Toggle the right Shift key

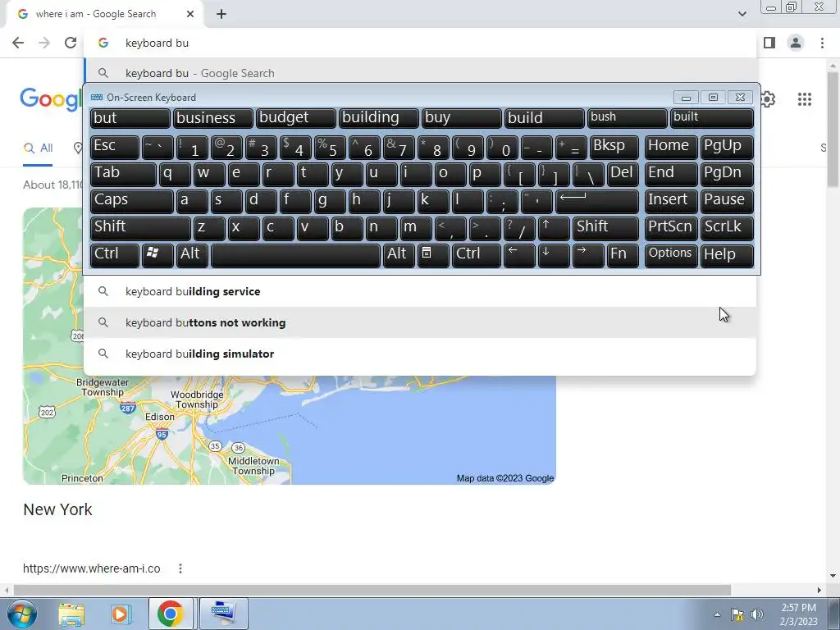pos(605,228)
